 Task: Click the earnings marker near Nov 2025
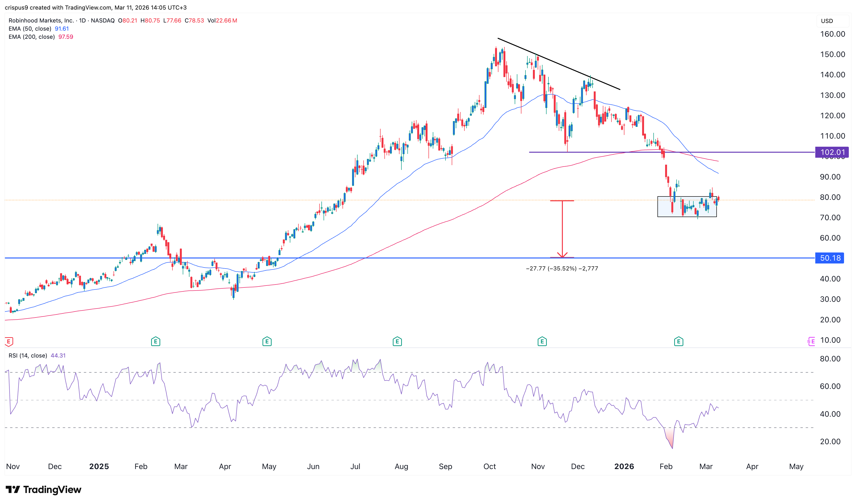[542, 341]
